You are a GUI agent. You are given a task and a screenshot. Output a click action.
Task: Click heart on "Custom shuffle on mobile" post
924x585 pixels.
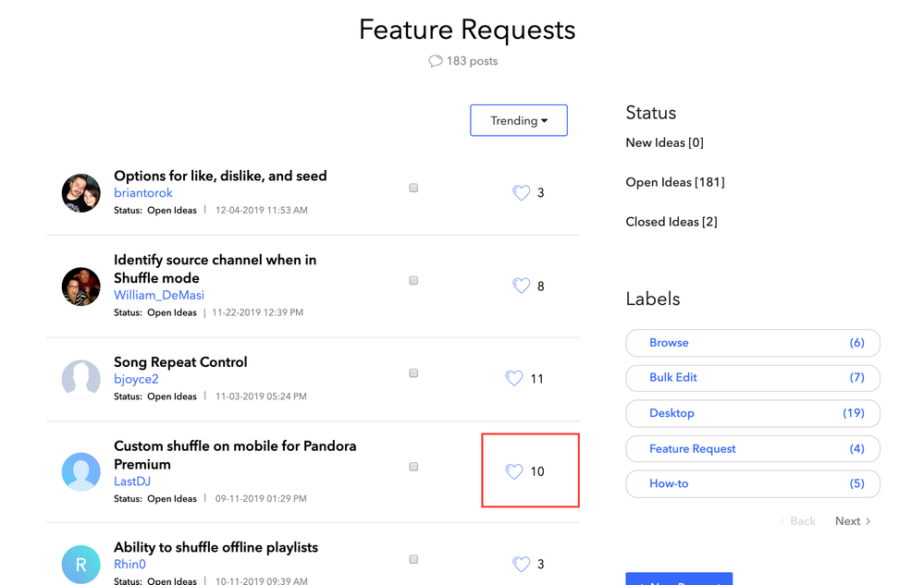514,471
